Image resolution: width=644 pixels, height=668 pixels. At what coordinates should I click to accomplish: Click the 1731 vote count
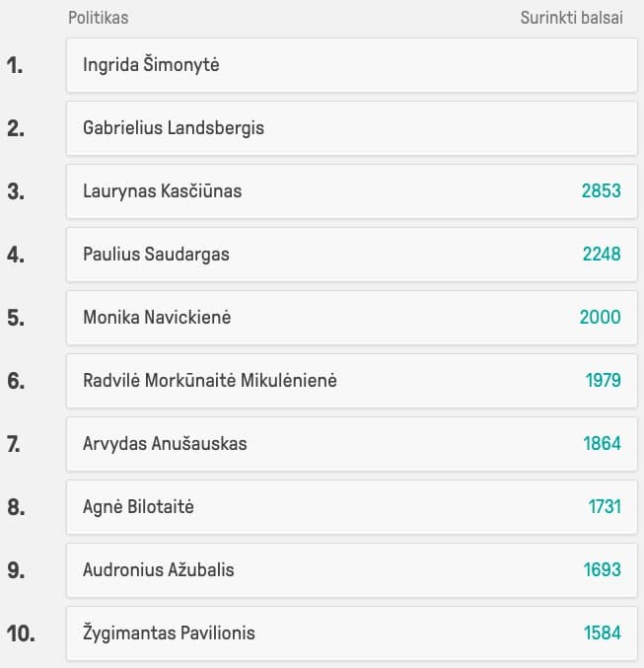click(x=605, y=506)
